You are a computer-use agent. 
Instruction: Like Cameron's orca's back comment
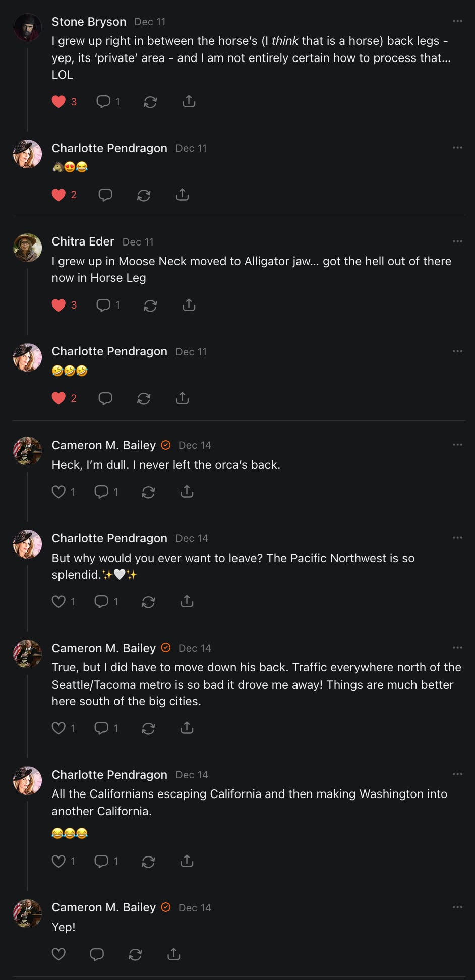pos(59,492)
